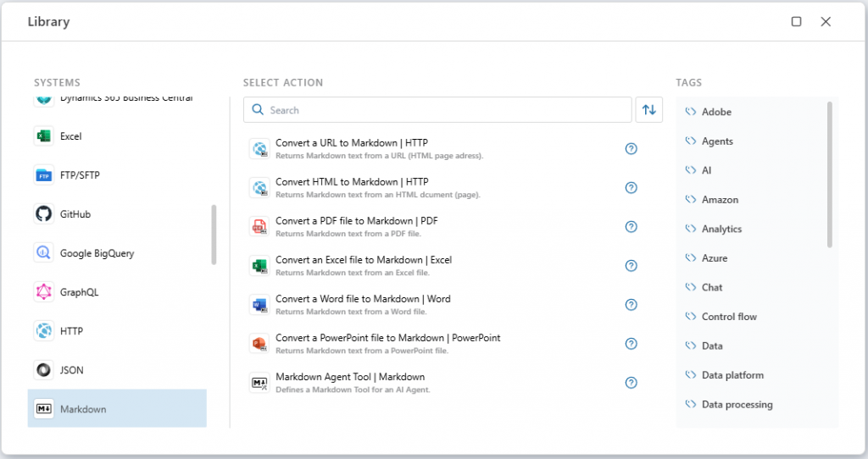Click help icon for Markdown Agent Tool
The image size is (868, 459).
coord(631,383)
